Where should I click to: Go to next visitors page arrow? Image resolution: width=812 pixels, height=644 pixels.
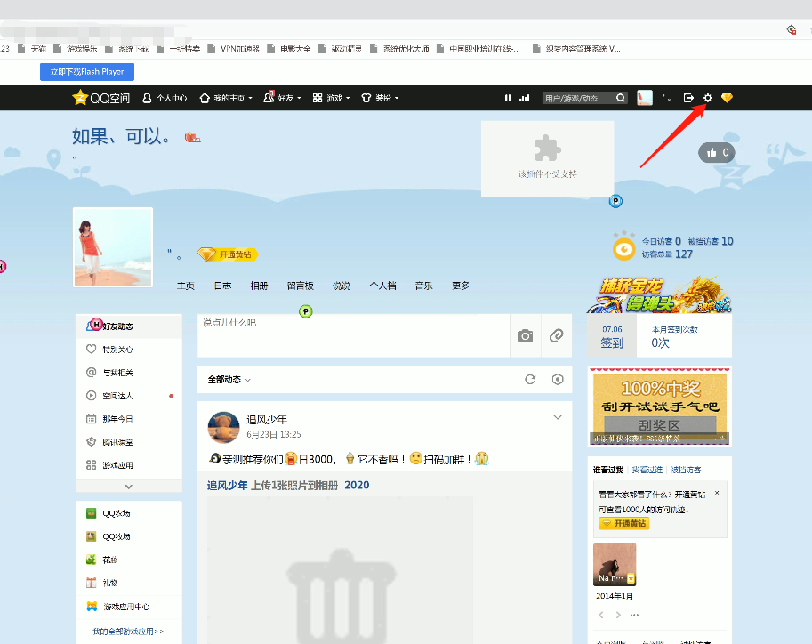coord(618,615)
